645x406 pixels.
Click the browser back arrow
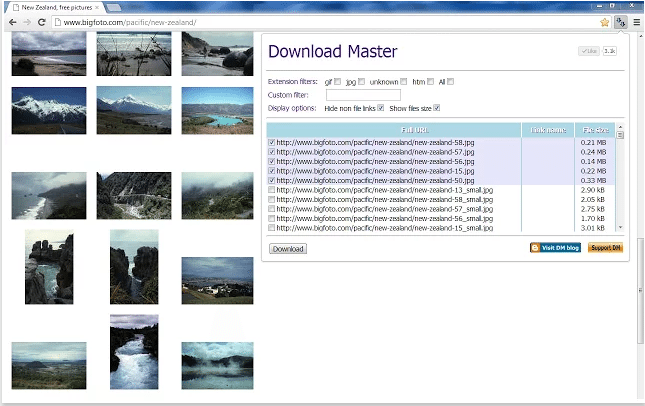coord(13,22)
